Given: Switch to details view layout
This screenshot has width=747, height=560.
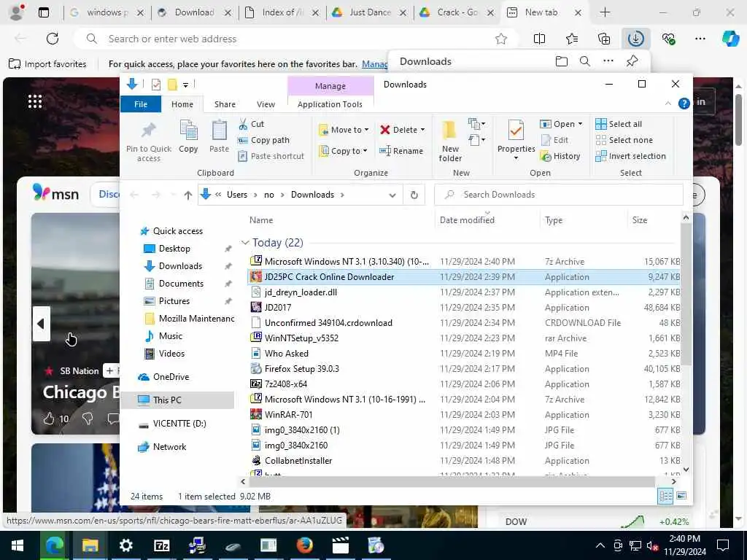Looking at the screenshot, I should pos(665,496).
